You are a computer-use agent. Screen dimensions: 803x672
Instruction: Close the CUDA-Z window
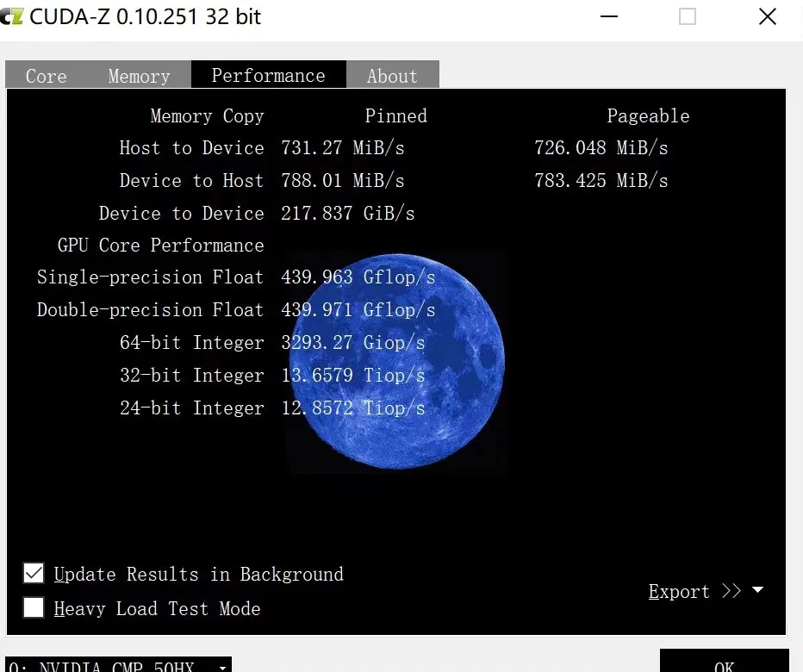767,17
